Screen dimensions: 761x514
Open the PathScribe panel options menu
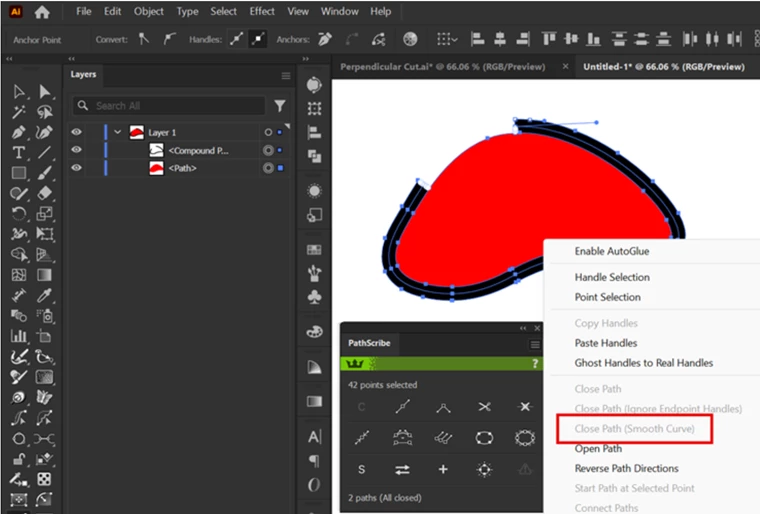535,345
